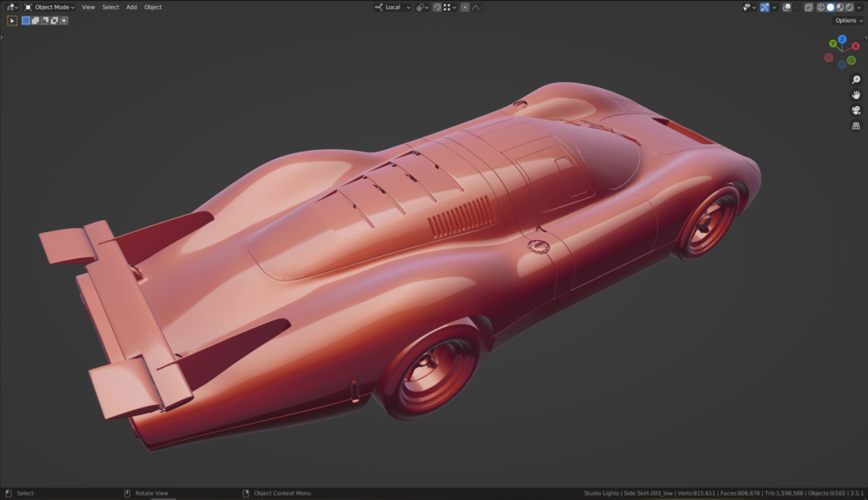The image size is (868, 500).
Task: Toggle X-Ray view
Action: (x=809, y=7)
